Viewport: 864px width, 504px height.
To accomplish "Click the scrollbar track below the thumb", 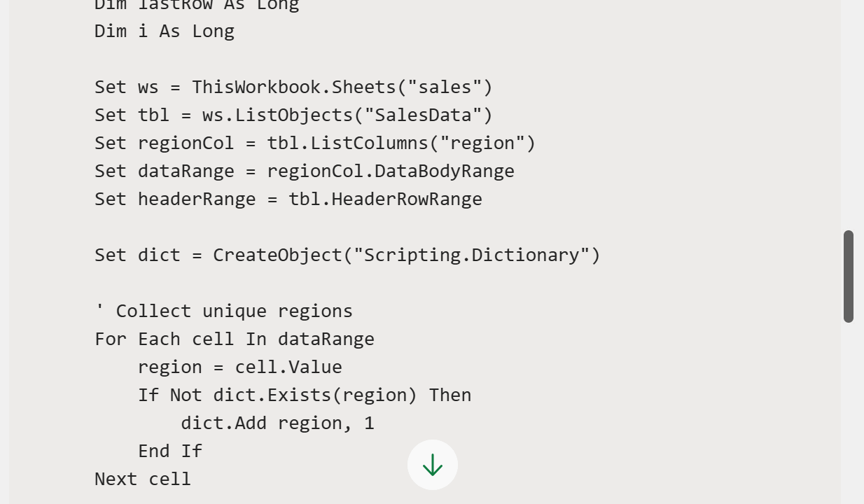I will click(x=849, y=413).
